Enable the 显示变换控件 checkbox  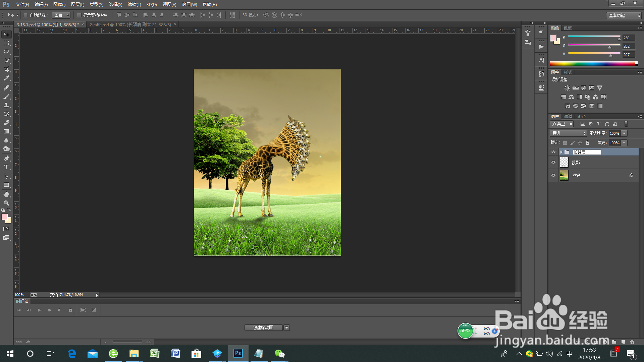79,15
